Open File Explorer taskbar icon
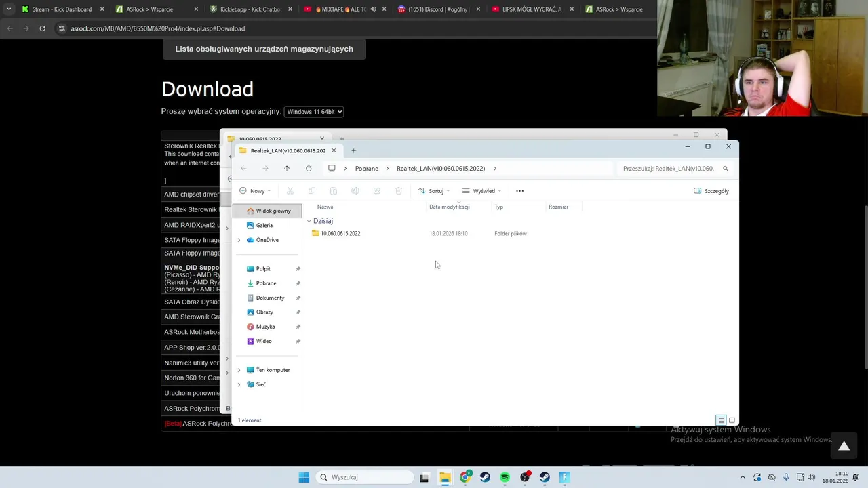868x488 pixels. click(x=445, y=477)
